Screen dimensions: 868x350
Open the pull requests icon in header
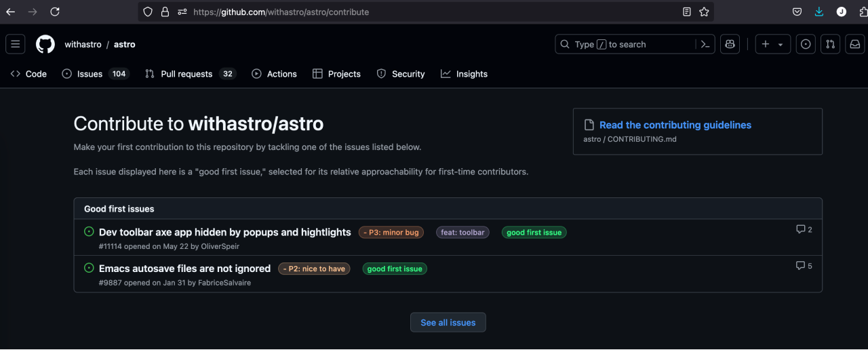[x=830, y=44]
